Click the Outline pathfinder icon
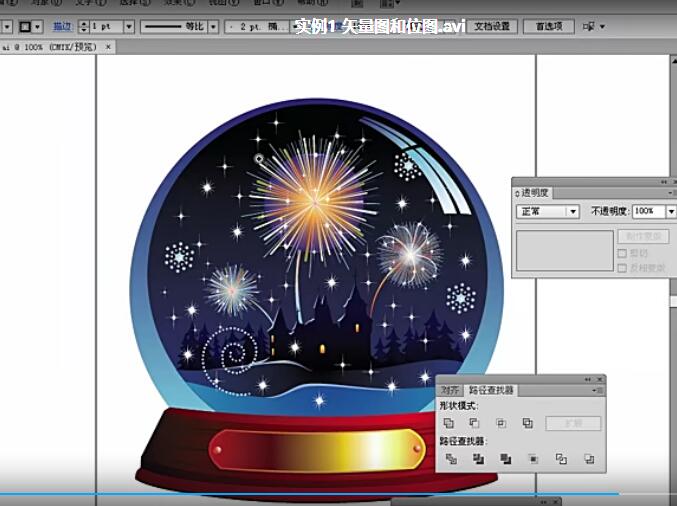Screen dimensions: 677x506 pyautogui.click(x=561, y=459)
